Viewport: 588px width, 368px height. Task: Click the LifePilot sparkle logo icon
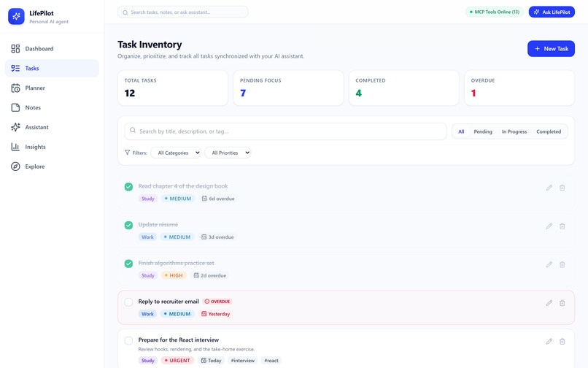16,17
